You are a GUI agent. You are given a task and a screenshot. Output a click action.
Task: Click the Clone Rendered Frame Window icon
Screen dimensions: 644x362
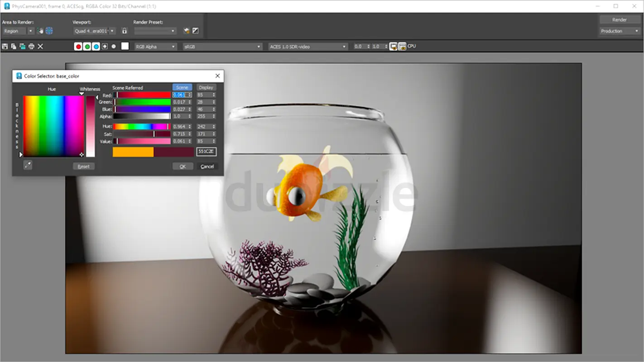[x=22, y=47]
